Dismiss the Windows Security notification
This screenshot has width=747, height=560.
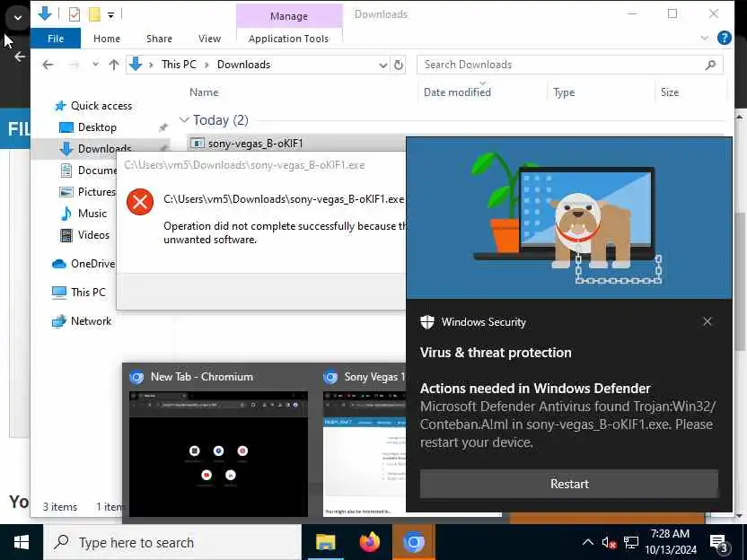tap(707, 321)
